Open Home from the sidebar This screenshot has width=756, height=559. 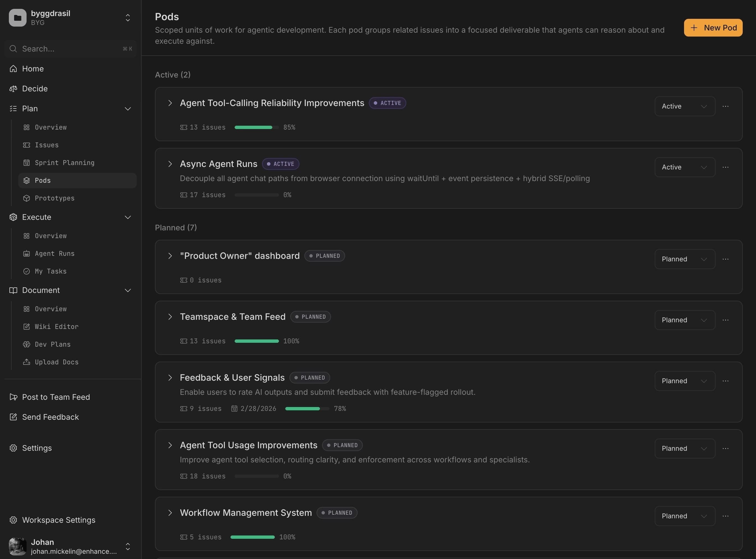pyautogui.click(x=32, y=68)
